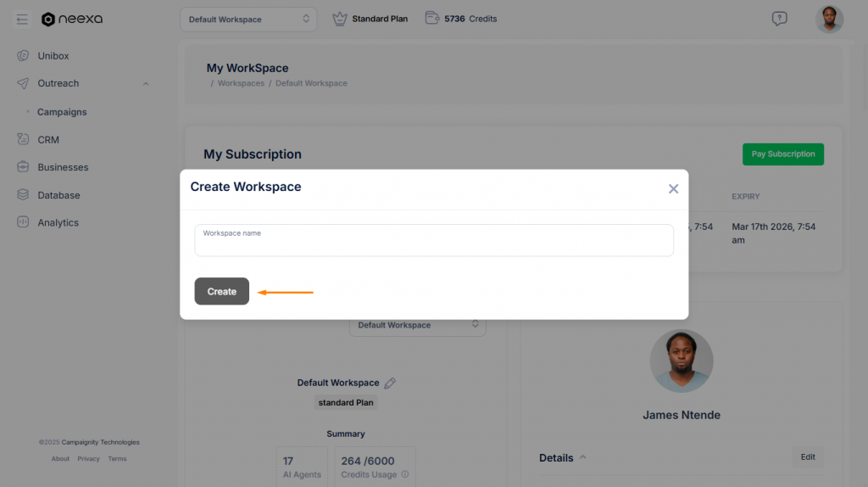The height and width of the screenshot is (487, 868).
Task: Click the Standard Plan crown icon
Action: pos(339,19)
